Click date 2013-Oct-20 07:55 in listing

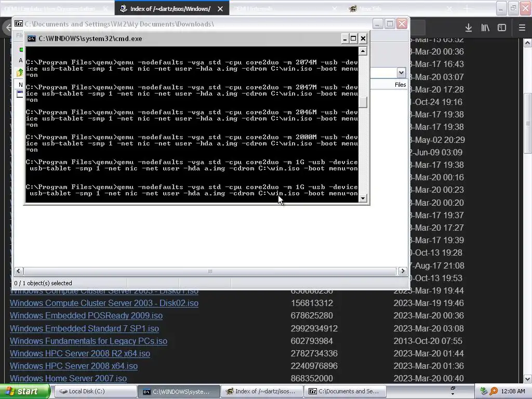[428, 341]
